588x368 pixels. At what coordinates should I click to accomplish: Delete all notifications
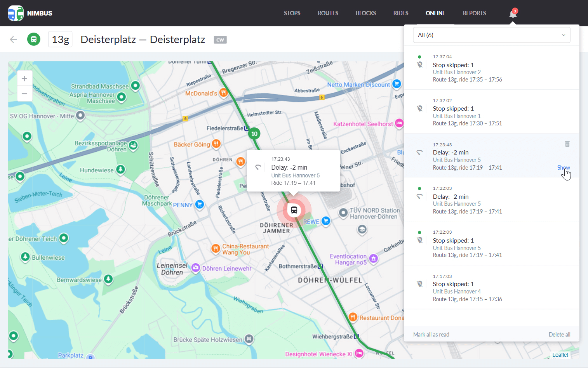(x=559, y=334)
